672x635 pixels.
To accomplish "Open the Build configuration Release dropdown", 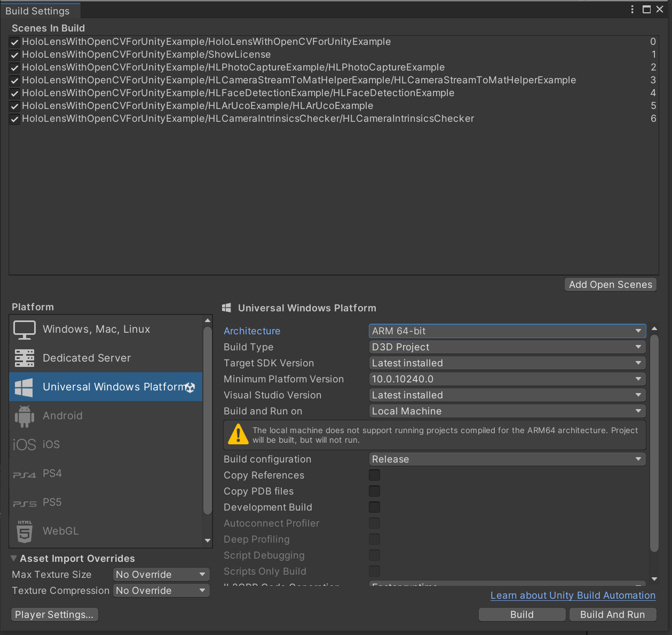I will 507,459.
